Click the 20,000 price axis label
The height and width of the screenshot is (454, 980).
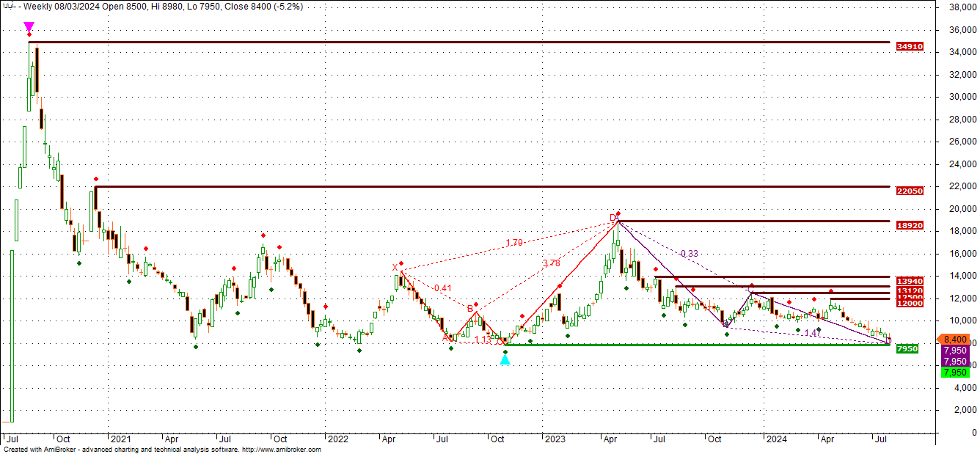[x=963, y=209]
